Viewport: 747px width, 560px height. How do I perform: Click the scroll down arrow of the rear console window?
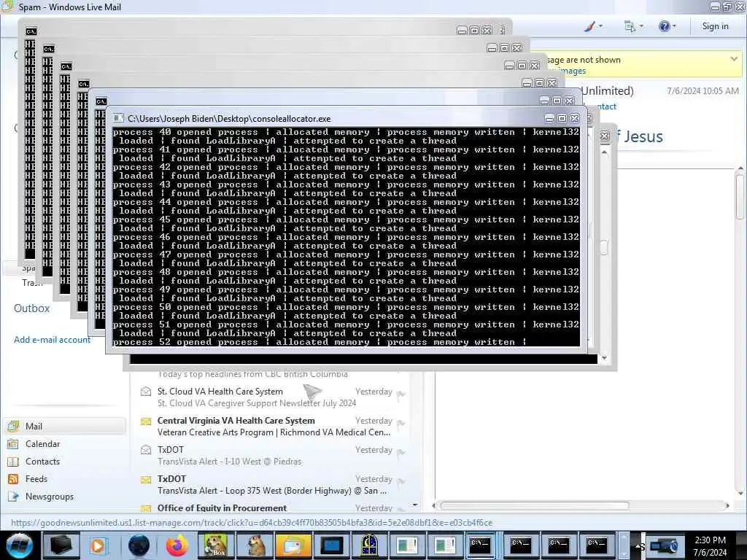click(x=604, y=358)
